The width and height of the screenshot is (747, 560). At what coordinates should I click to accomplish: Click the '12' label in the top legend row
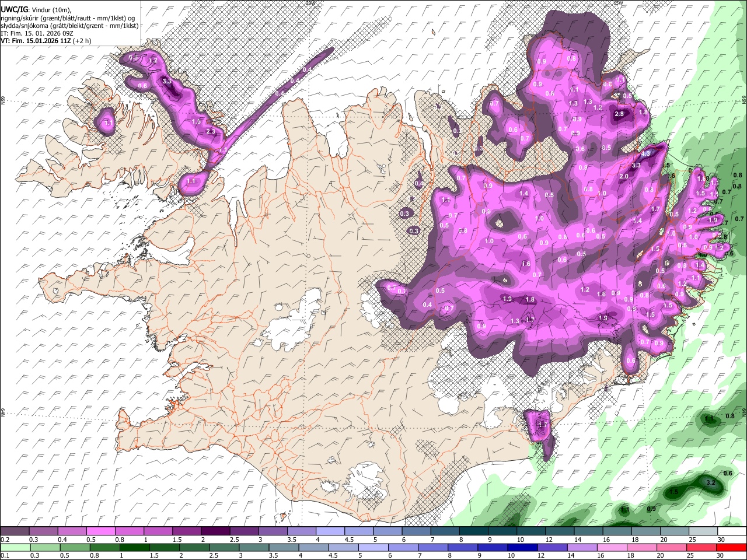coord(549,540)
